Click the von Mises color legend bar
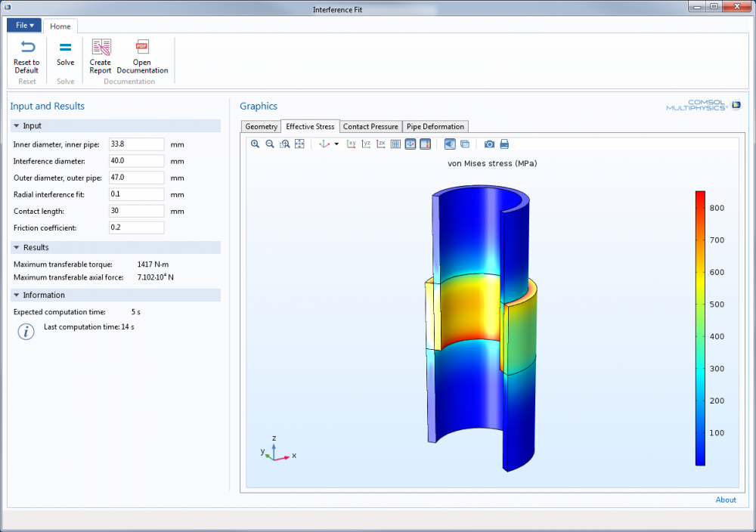Viewport: 756px width, 532px height. 700,328
